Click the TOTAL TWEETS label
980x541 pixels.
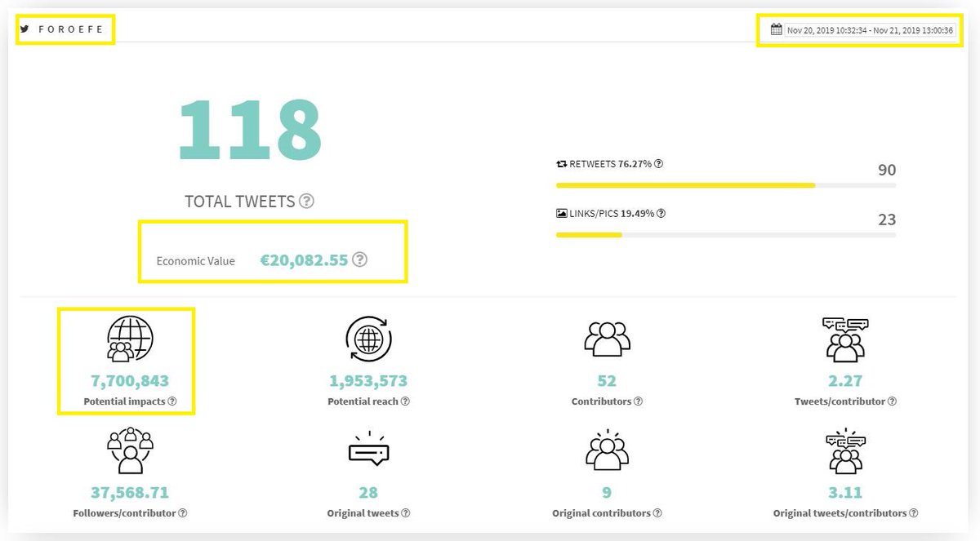click(x=240, y=201)
